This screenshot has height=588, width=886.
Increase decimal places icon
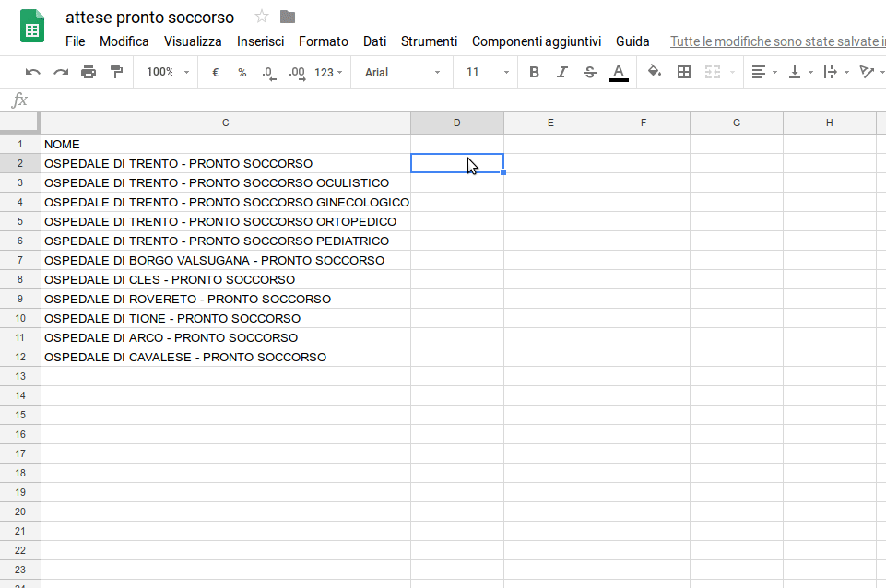pyautogui.click(x=297, y=73)
